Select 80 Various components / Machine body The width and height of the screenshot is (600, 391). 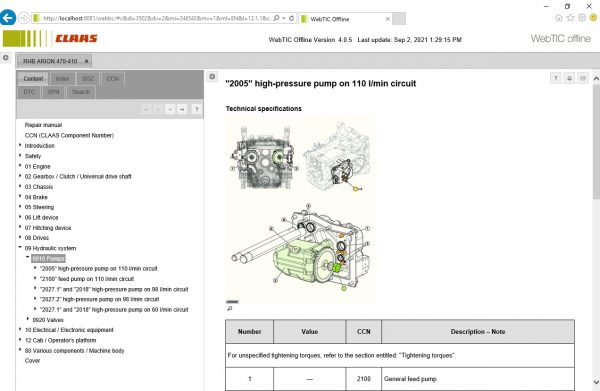click(74, 350)
